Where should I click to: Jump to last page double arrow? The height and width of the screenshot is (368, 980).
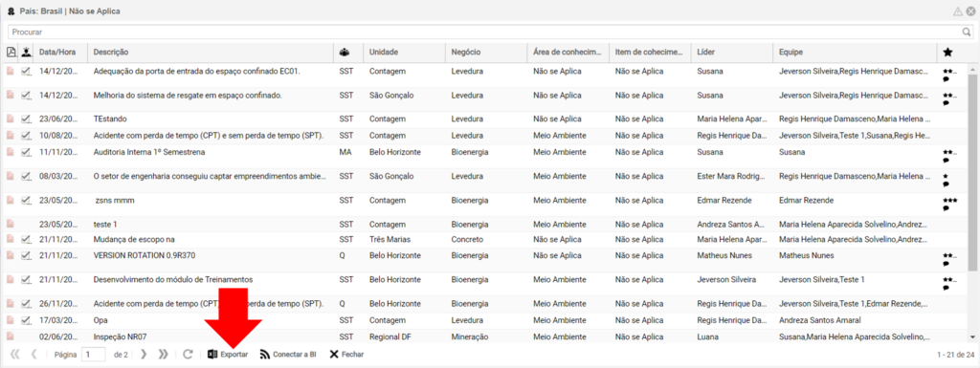click(164, 355)
